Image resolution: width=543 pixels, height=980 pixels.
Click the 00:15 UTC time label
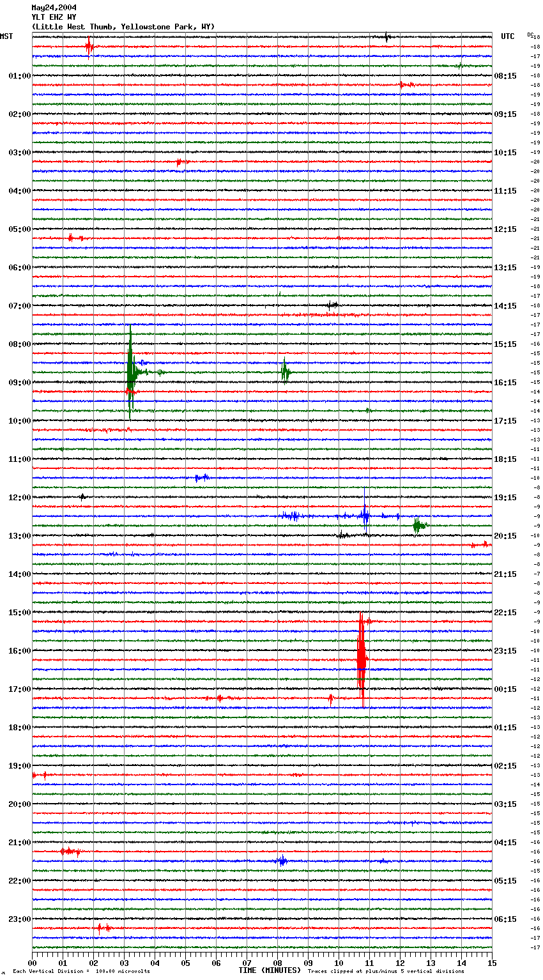coord(505,689)
